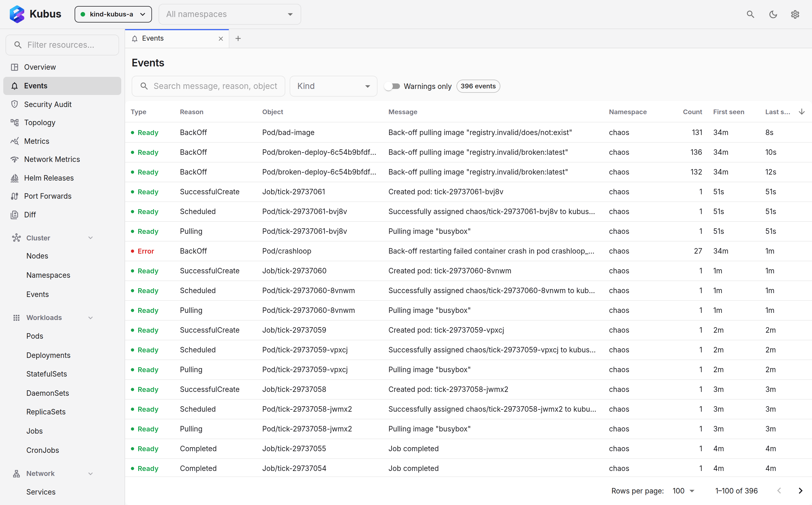Click the red Error status label
The image size is (812, 505).
146,251
